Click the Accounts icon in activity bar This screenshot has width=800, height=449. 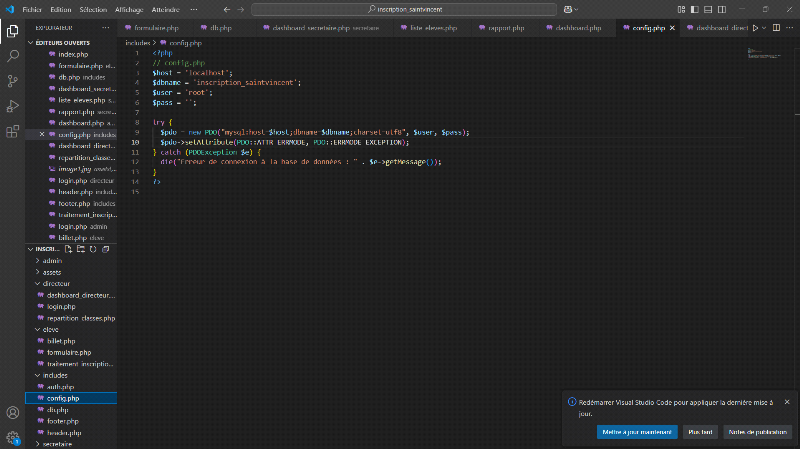click(x=13, y=412)
